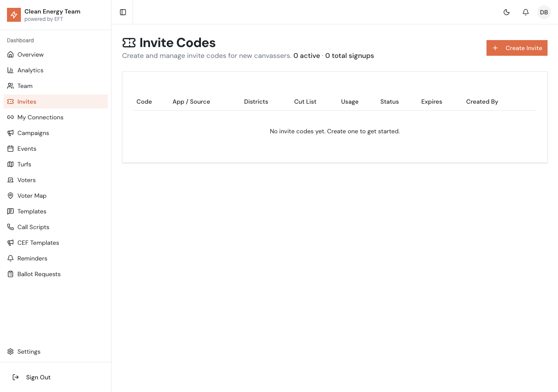Click the Team members icon
The height and width of the screenshot is (392, 558).
pyautogui.click(x=10, y=86)
